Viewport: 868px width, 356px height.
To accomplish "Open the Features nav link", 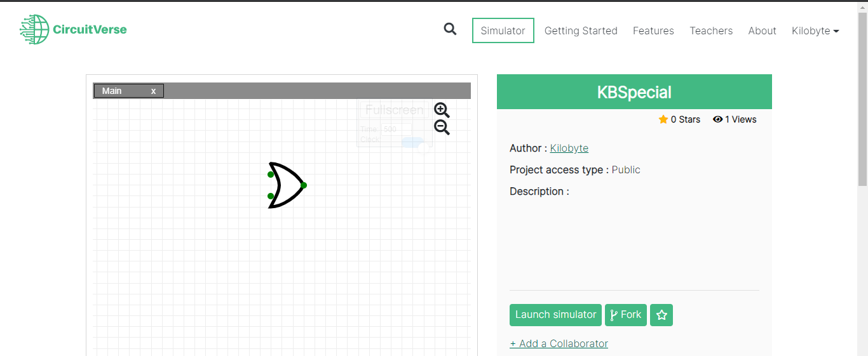I will point(653,30).
